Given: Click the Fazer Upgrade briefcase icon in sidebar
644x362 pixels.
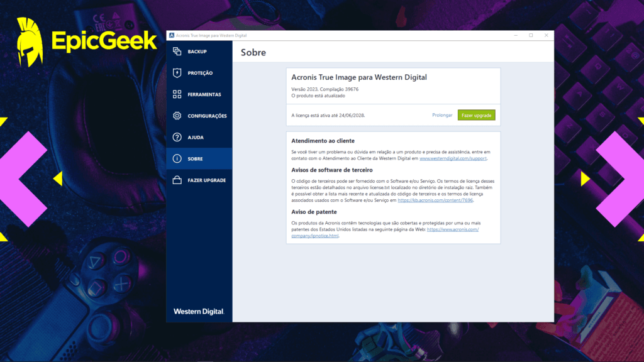Looking at the screenshot, I should pyautogui.click(x=177, y=180).
